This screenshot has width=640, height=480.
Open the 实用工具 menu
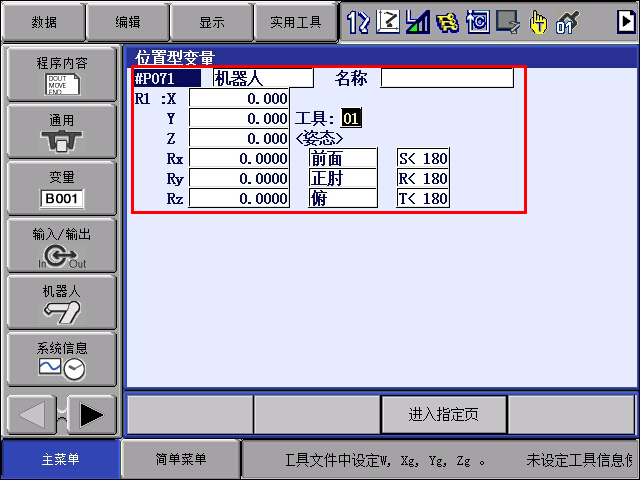click(296, 22)
